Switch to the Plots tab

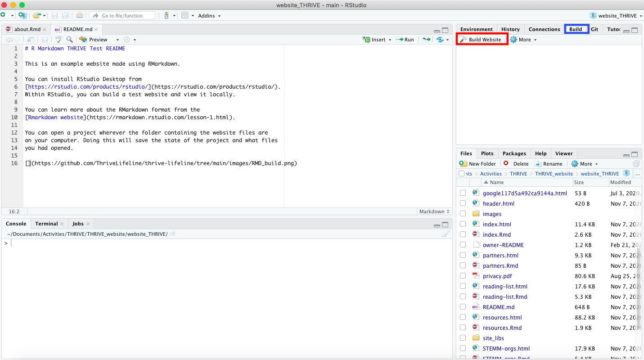[x=487, y=153]
